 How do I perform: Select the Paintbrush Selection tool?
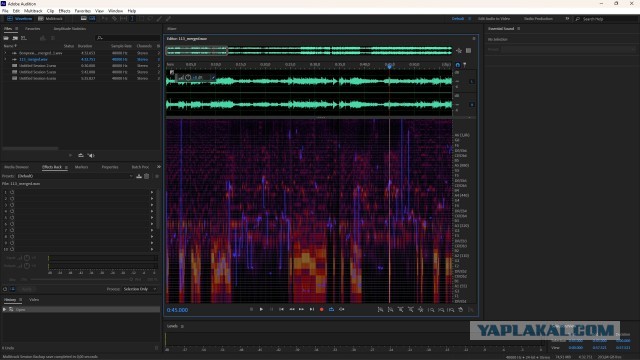[x=159, y=19]
